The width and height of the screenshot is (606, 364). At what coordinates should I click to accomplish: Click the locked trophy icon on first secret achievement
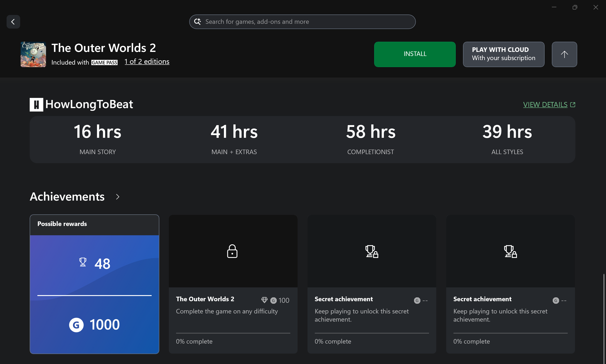tap(371, 251)
